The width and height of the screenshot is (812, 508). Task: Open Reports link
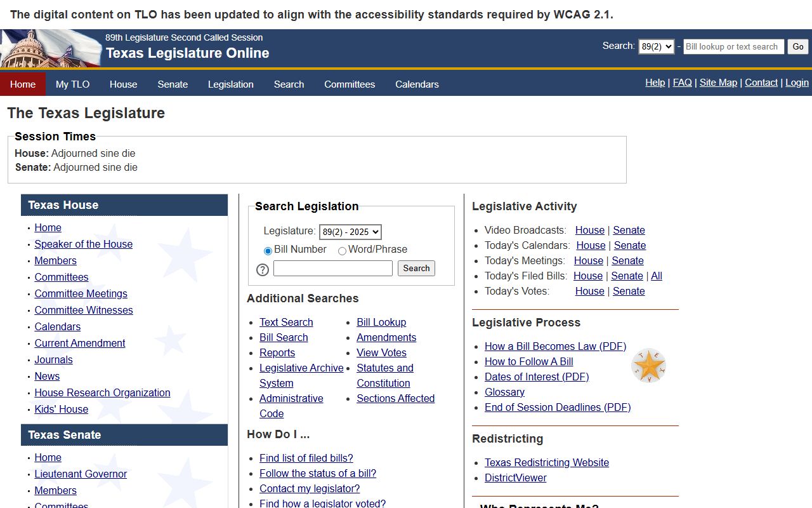coord(277,352)
